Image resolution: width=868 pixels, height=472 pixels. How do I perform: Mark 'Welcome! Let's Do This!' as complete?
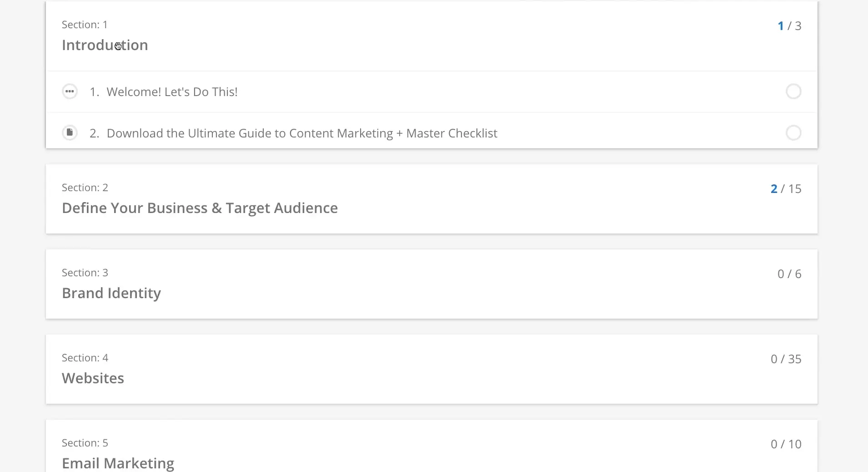pos(793,91)
